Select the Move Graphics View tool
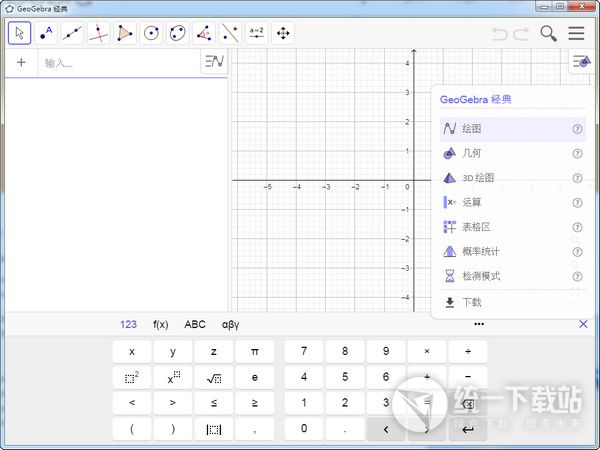 coord(283,33)
